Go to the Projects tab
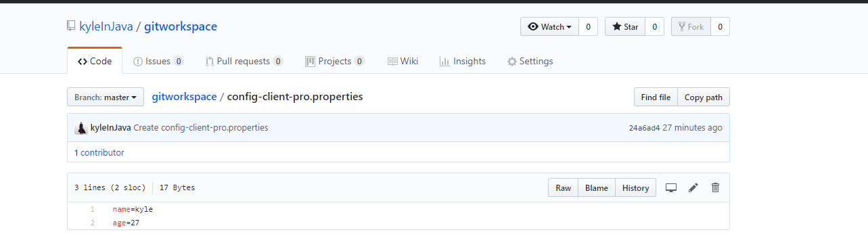The image size is (868, 247). (x=335, y=61)
